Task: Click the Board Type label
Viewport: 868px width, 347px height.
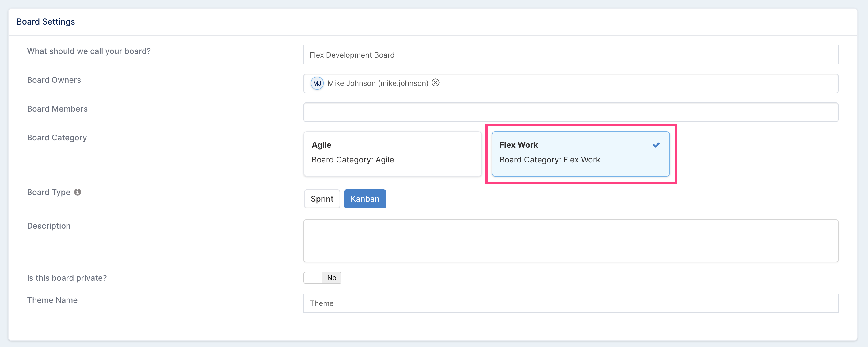Action: tap(48, 192)
